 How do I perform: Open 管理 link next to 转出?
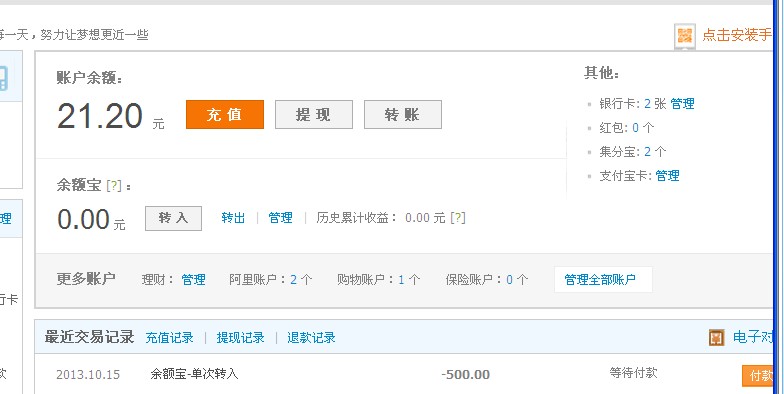coord(280,218)
